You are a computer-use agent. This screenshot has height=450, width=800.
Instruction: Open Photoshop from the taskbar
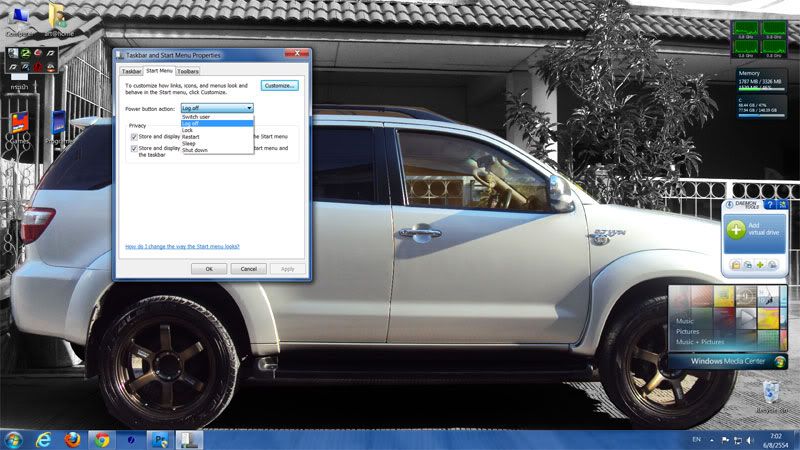(x=159, y=439)
